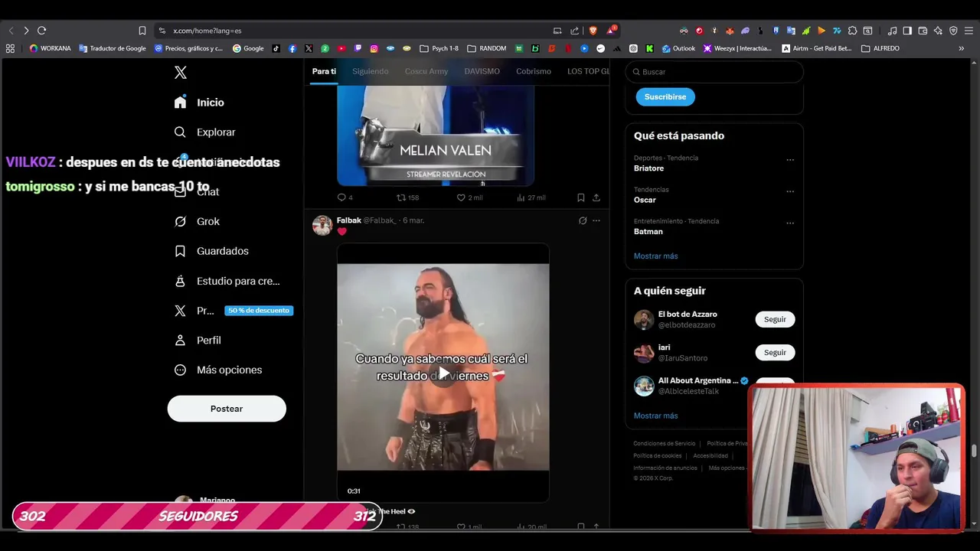Screen dimensions: 980x551
Task: Click the 50 % de descuento badge
Action: (259, 311)
